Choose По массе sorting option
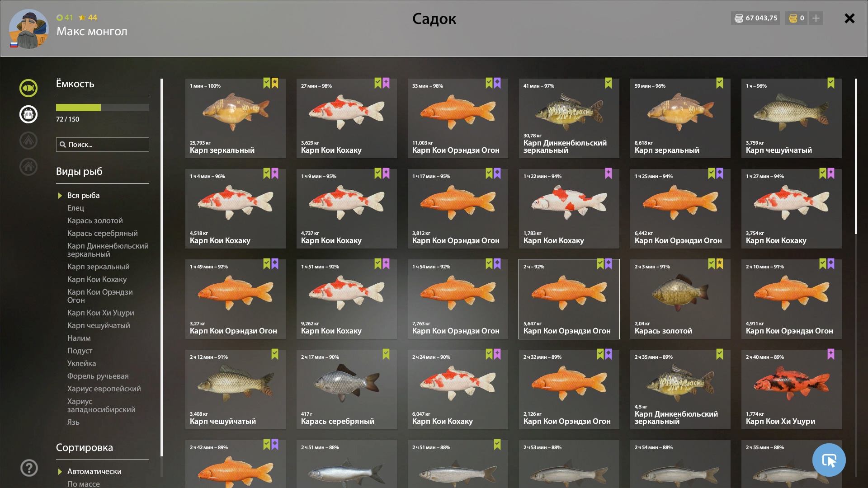 [84, 484]
